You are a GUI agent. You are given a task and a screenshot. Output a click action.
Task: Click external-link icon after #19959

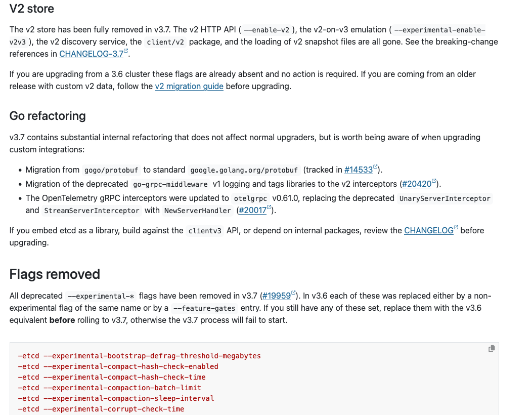293,293
